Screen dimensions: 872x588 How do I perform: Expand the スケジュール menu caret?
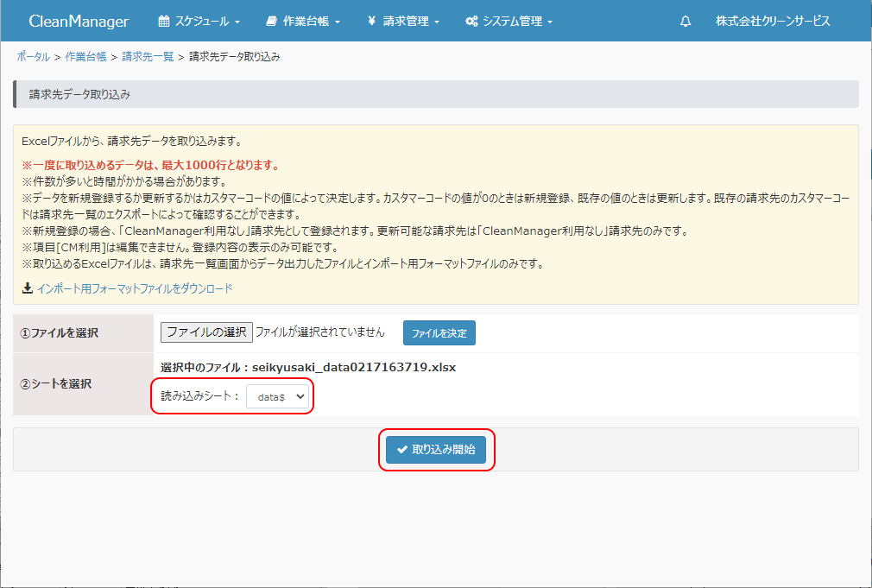237,22
